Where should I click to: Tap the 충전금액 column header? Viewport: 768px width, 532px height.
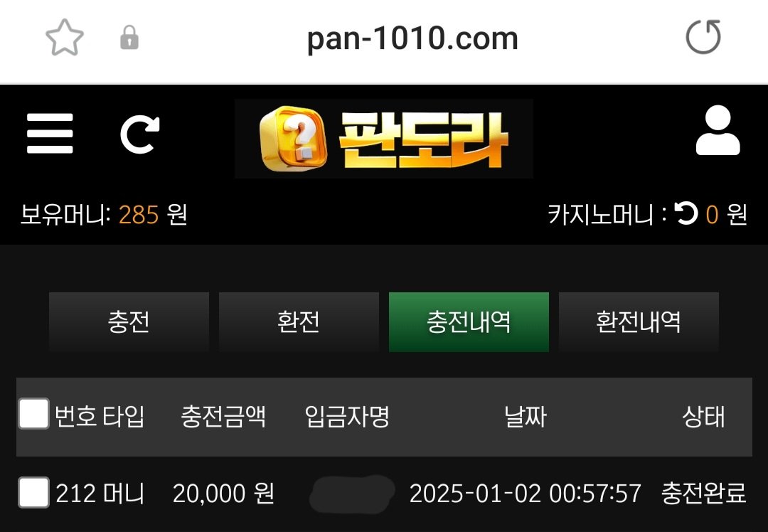point(223,417)
